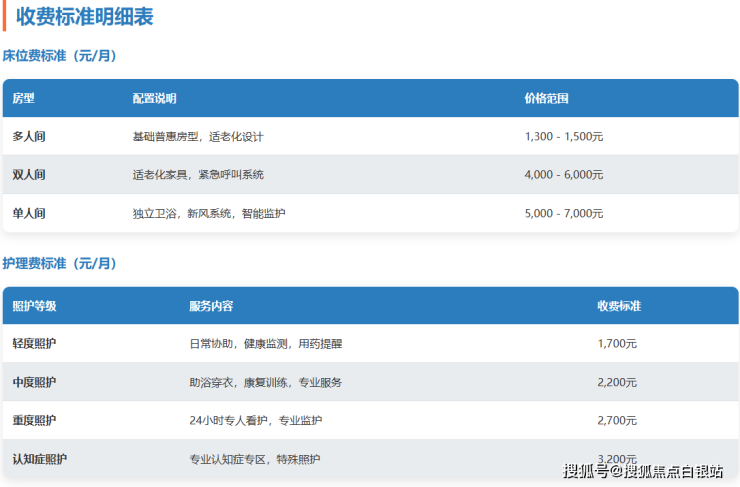The image size is (740, 487).
Task: Click the 认知症照护 care level cell
Action: (x=40, y=459)
